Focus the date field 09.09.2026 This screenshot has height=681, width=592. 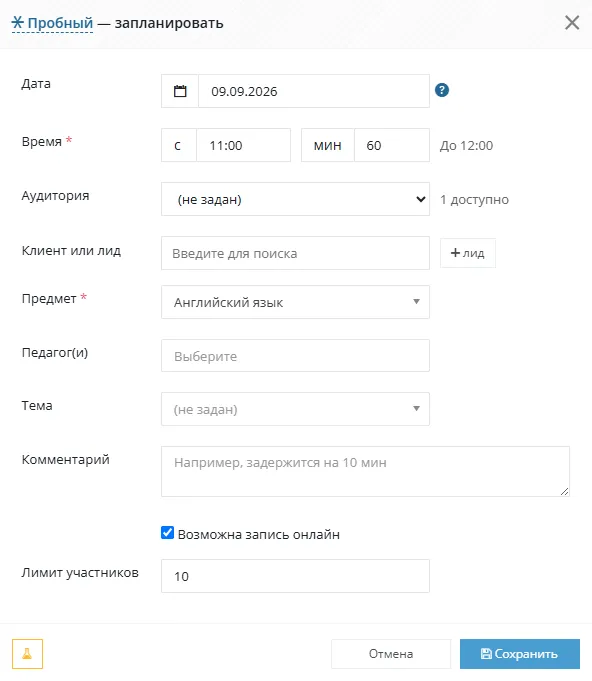pyautogui.click(x=314, y=91)
